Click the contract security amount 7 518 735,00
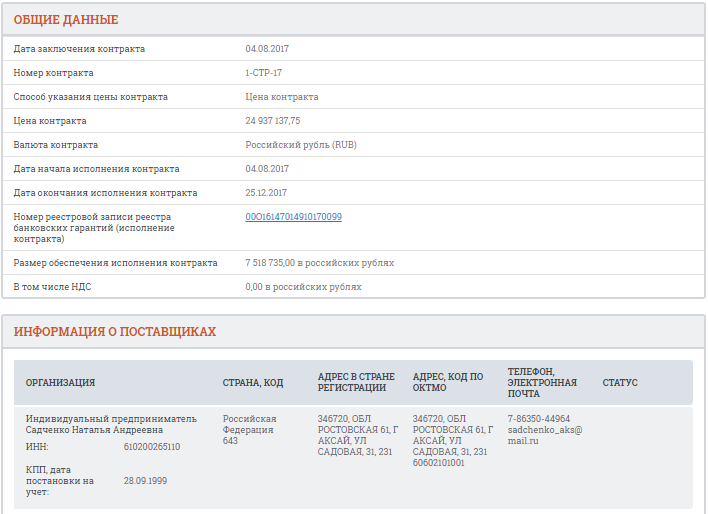 pos(272,263)
